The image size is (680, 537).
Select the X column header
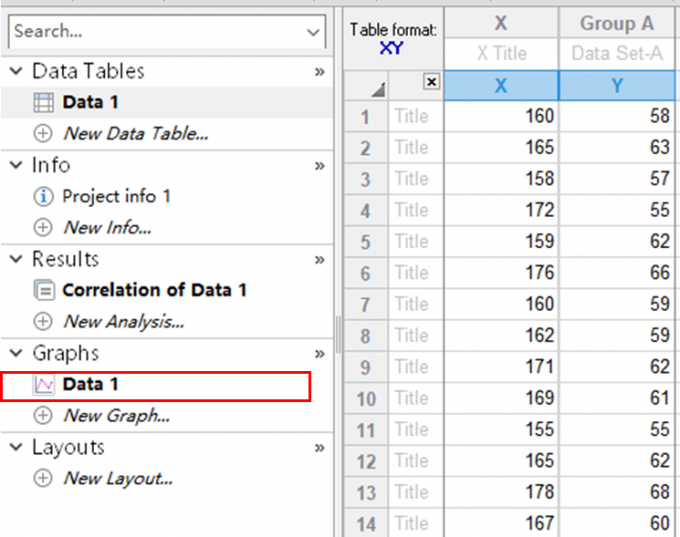pyautogui.click(x=500, y=24)
